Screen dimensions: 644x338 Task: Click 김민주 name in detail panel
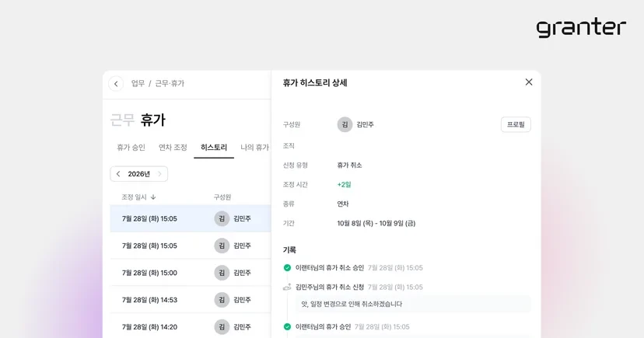365,124
